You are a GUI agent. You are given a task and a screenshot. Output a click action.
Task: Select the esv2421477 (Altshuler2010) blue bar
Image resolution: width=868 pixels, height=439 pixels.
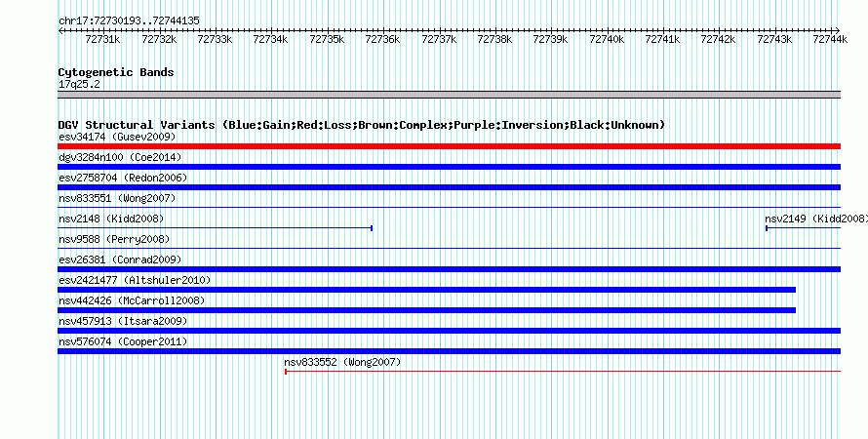click(427, 290)
